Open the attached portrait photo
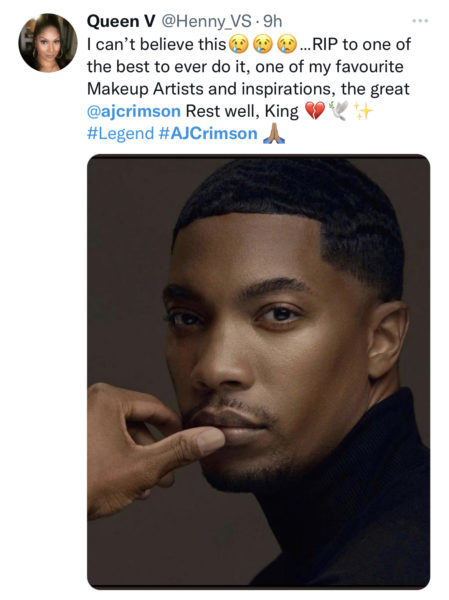The height and width of the screenshot is (600, 449). [258, 372]
